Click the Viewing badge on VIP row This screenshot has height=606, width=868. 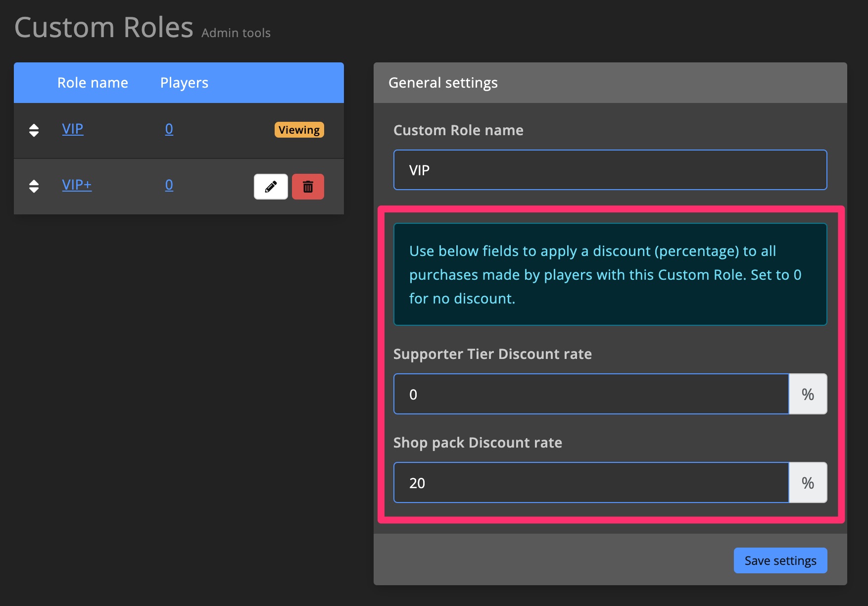299,130
